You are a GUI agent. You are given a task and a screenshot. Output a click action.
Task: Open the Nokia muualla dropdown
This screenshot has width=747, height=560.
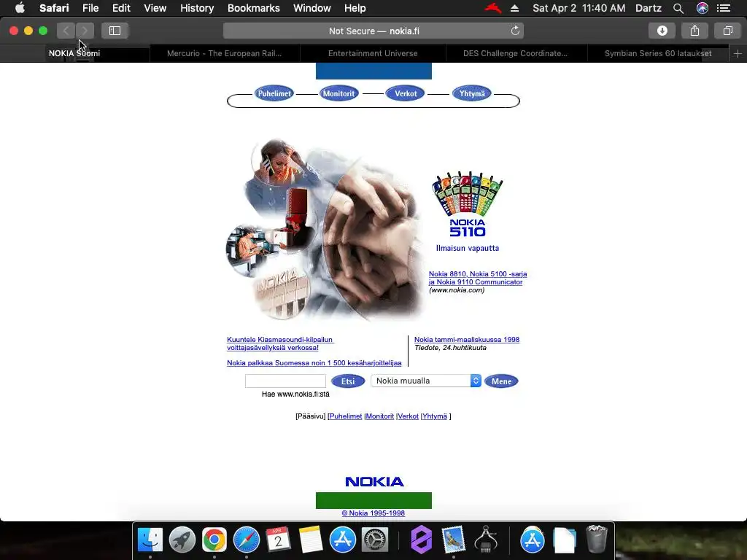[426, 381]
